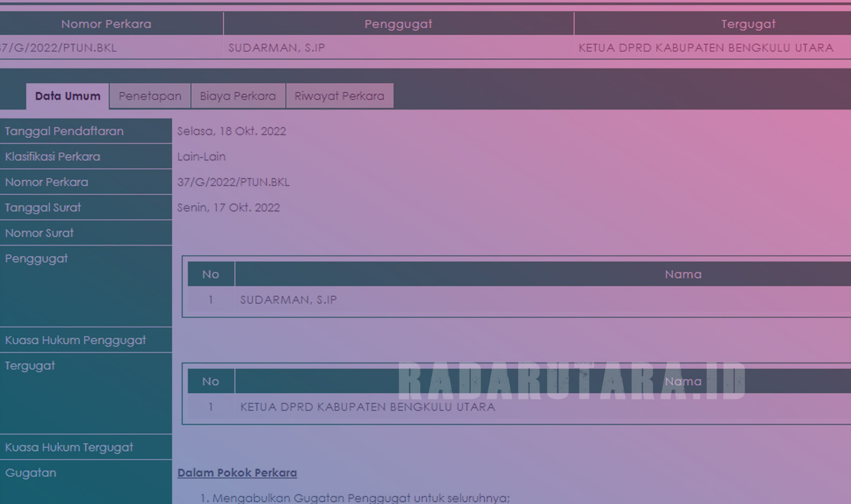Click the Gugatan label
851x504 pixels.
[30, 473]
